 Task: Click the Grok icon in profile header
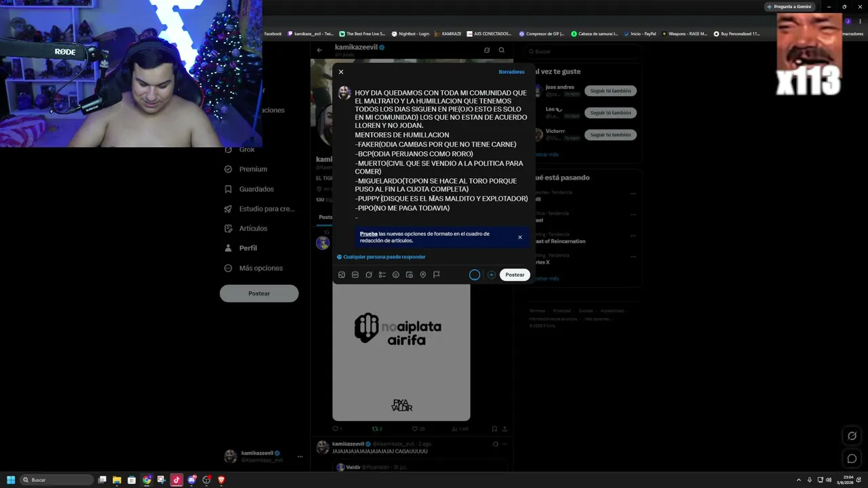pyautogui.click(x=487, y=50)
